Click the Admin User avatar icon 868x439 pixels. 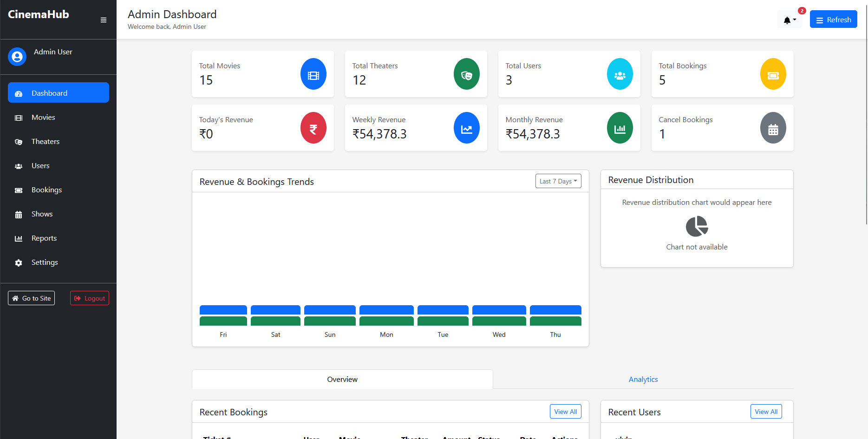click(x=17, y=57)
